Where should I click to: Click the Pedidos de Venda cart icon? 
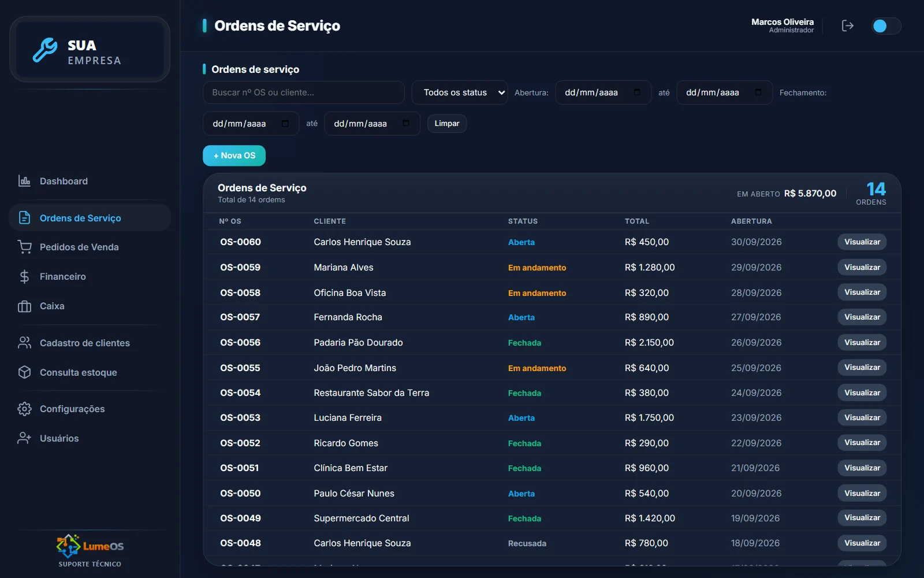click(24, 247)
